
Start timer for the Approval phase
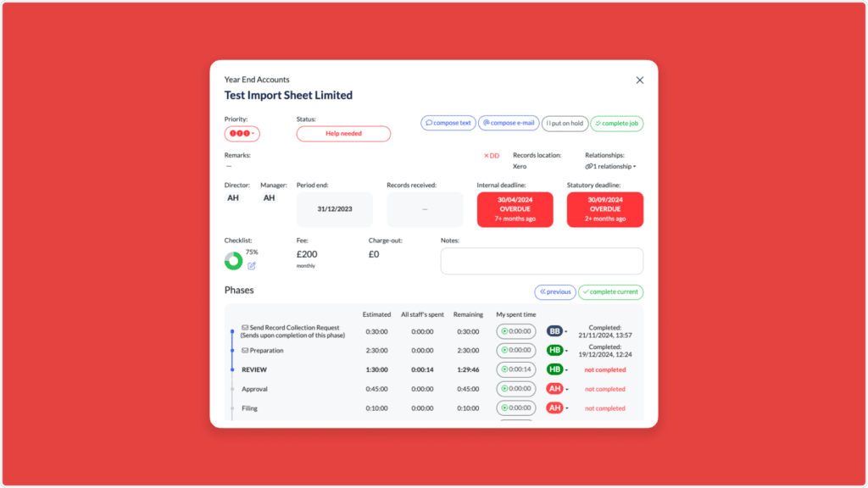tap(515, 389)
